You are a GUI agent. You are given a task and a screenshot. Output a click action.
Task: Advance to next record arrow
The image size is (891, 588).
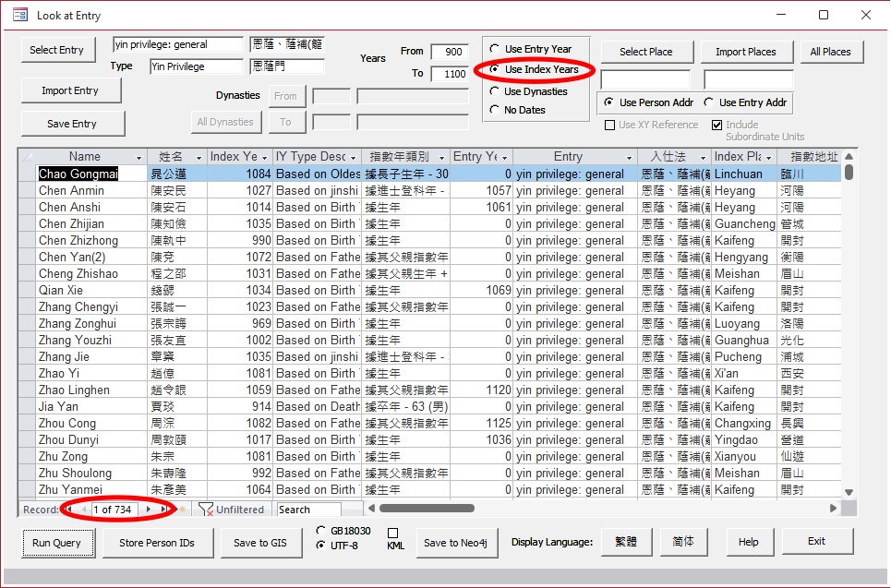(x=150, y=509)
